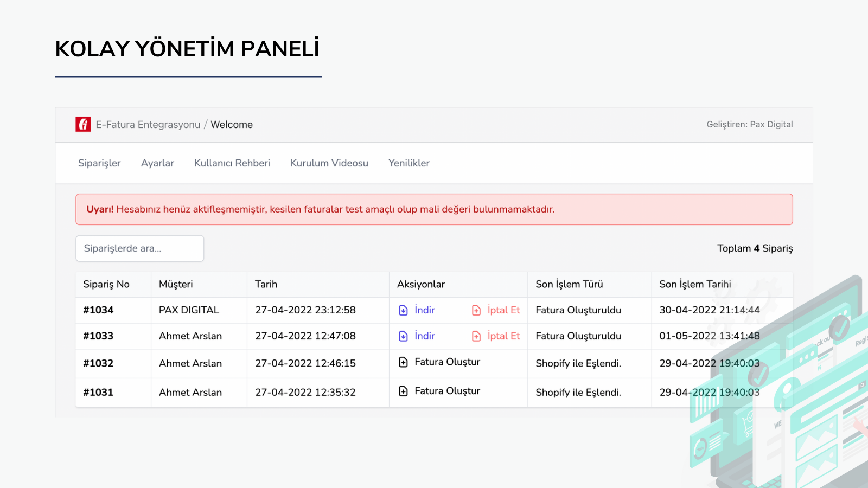The width and height of the screenshot is (868, 488).
Task: Open Kurulum Videosu from the navigation
Action: pos(329,163)
